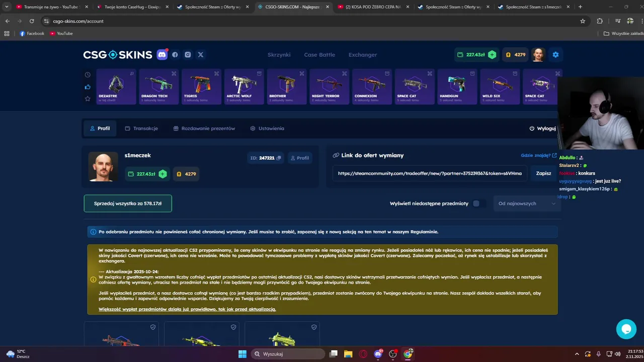Click shield icon on first inventory item
This screenshot has width=644, height=362.
(153, 327)
